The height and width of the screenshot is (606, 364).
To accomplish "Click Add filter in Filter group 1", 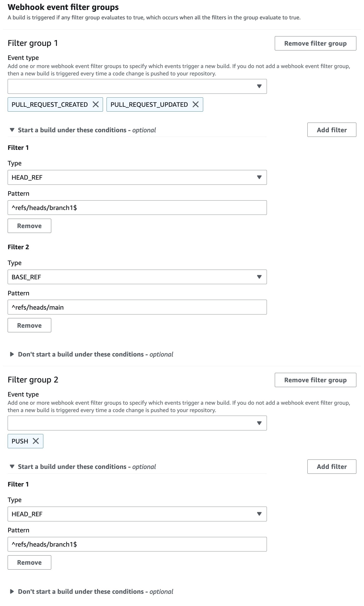I will pos(332,130).
